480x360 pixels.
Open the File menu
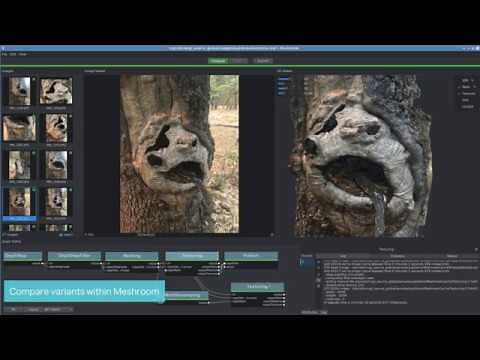tap(4, 54)
